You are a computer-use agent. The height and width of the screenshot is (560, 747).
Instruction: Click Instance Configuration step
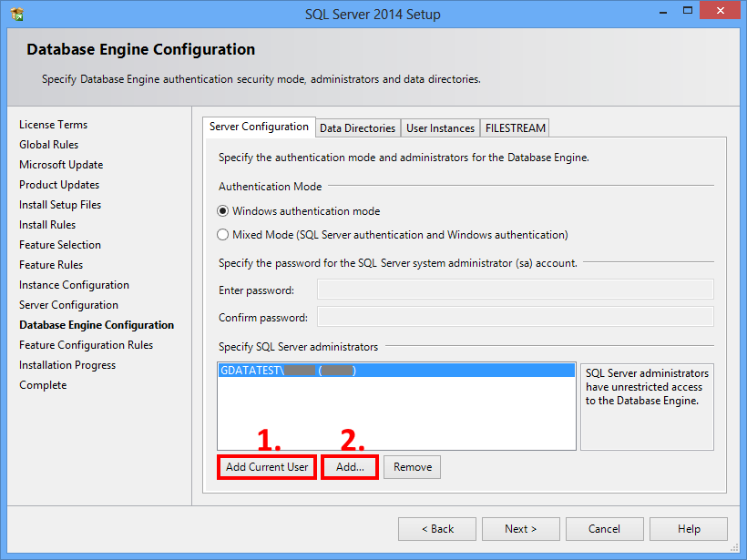tap(74, 285)
